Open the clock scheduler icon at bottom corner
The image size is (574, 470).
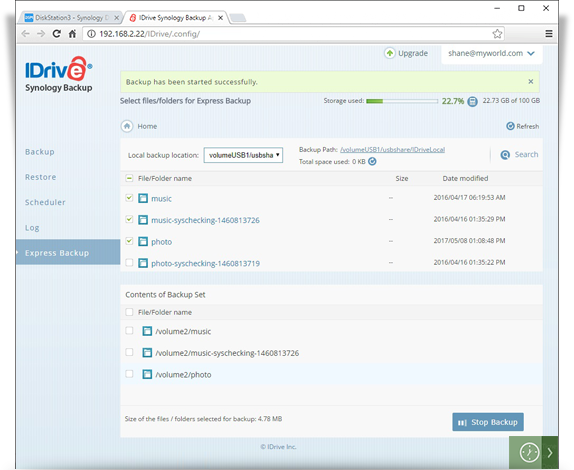[x=529, y=453]
